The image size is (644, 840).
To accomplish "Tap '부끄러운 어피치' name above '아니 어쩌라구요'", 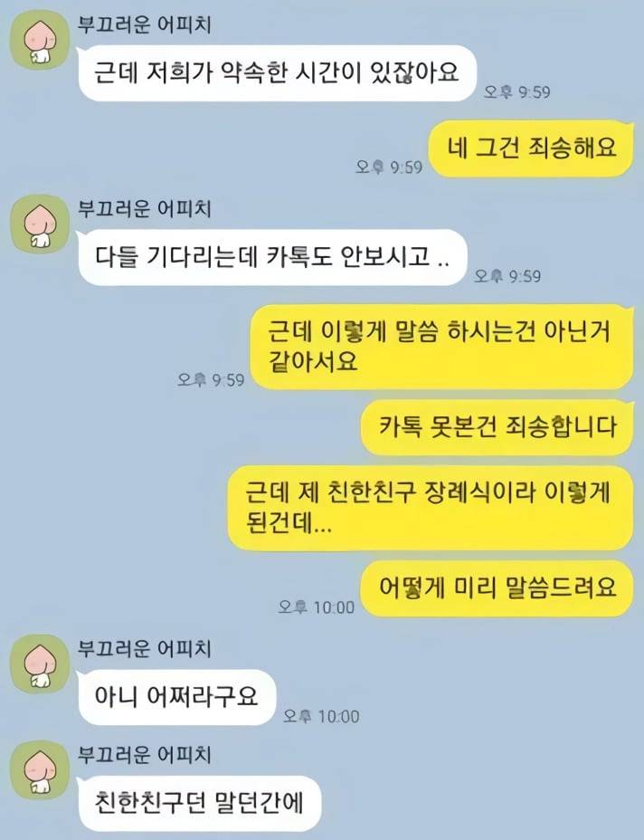I will coord(145,648).
